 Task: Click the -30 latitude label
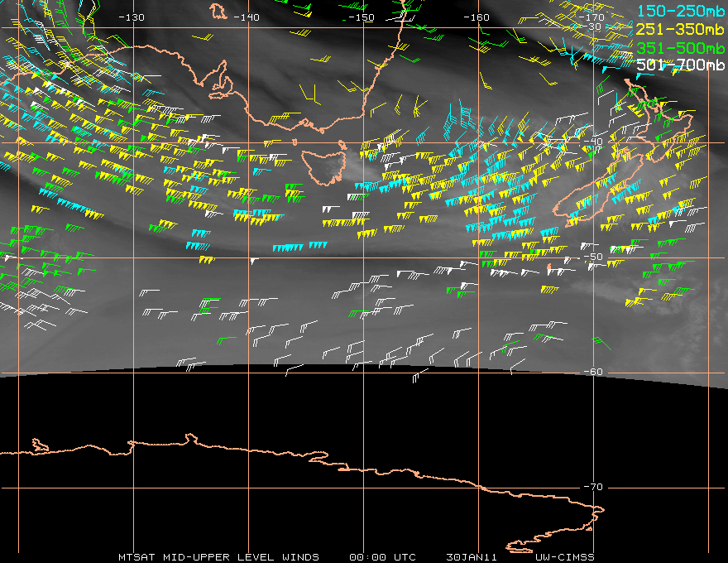point(592,27)
